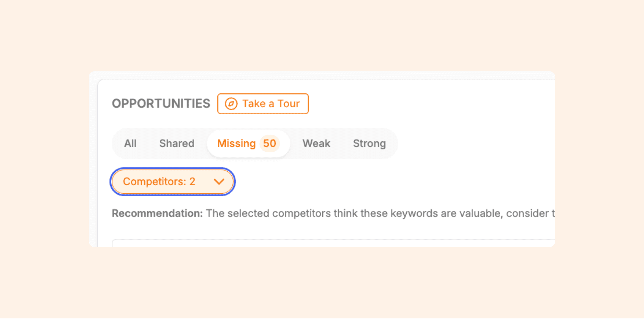Select the Shared tab

click(177, 143)
